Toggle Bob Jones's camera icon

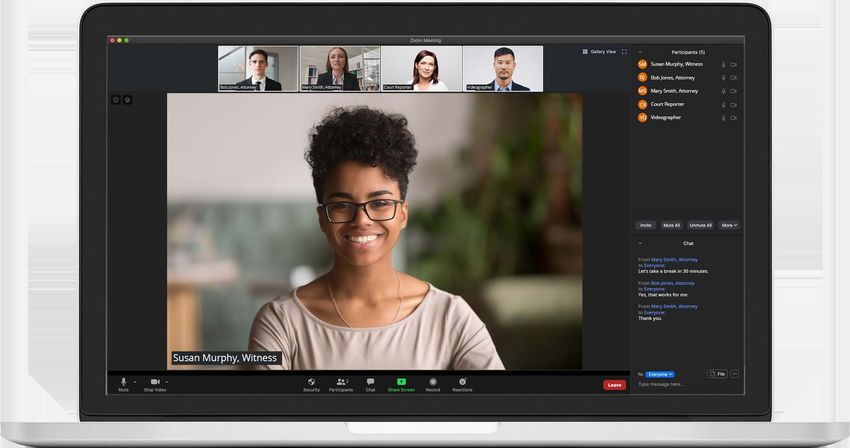[733, 78]
